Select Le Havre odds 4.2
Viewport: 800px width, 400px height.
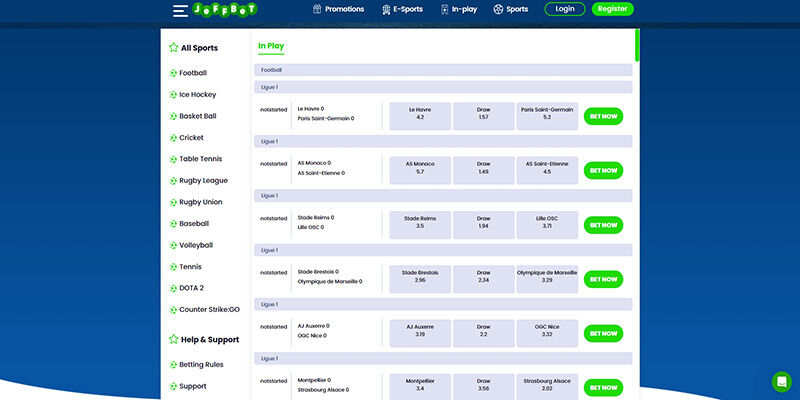(420, 116)
